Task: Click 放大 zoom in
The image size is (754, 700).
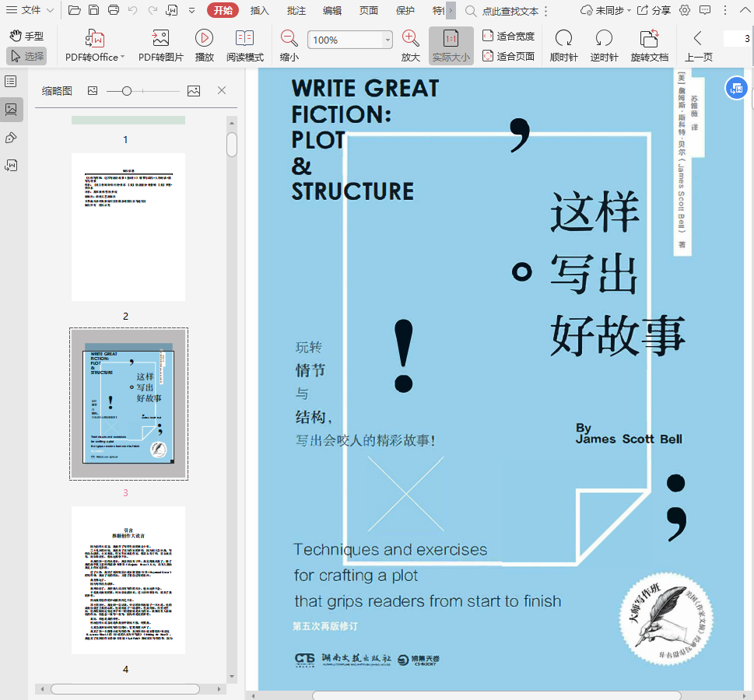Action: (x=410, y=46)
